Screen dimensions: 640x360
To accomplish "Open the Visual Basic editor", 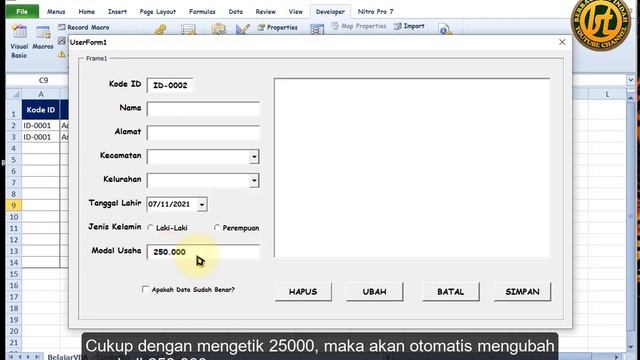I will [x=19, y=41].
